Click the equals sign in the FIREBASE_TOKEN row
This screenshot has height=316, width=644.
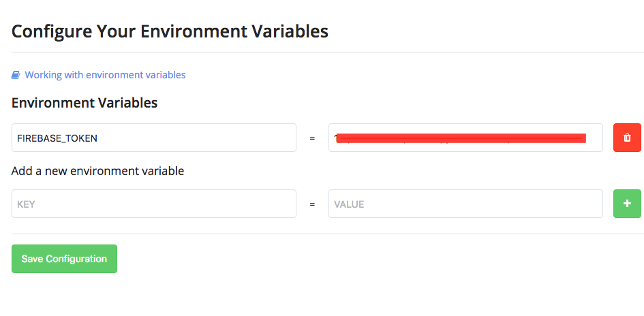click(312, 138)
